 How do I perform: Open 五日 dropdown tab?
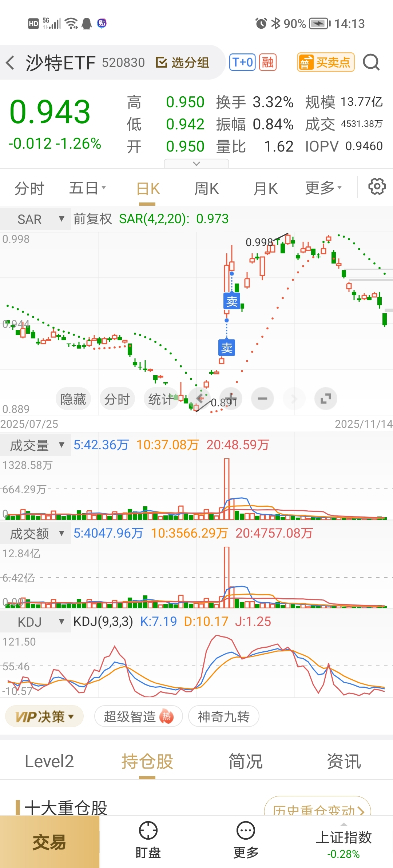click(87, 188)
